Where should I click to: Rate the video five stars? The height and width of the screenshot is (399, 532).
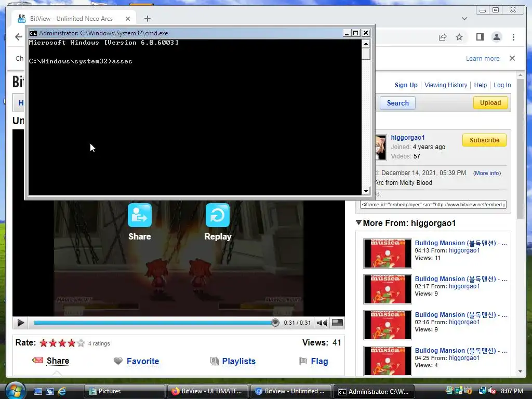(x=81, y=343)
